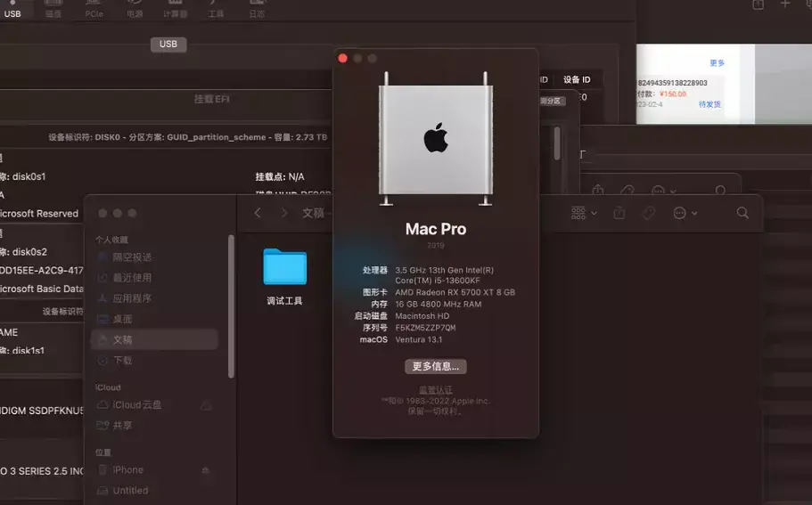
Task: Click the 挂载点: N/A text
Action: point(280,177)
